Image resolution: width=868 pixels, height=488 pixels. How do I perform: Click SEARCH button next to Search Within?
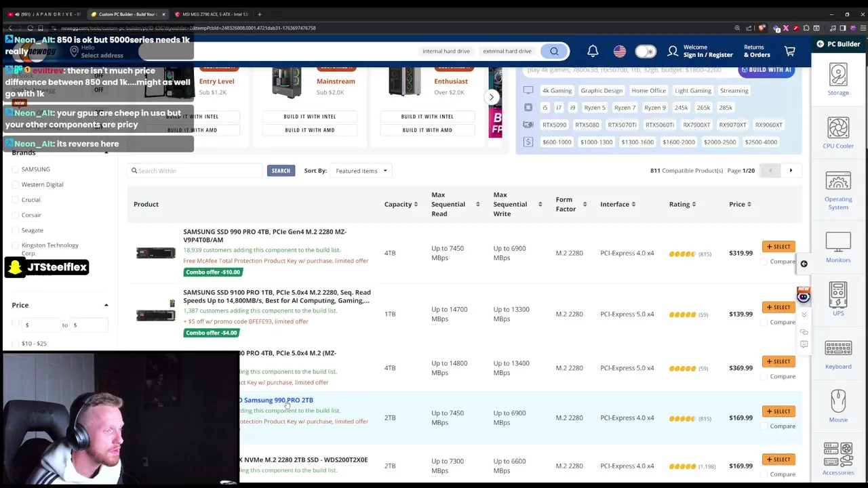pyautogui.click(x=281, y=171)
